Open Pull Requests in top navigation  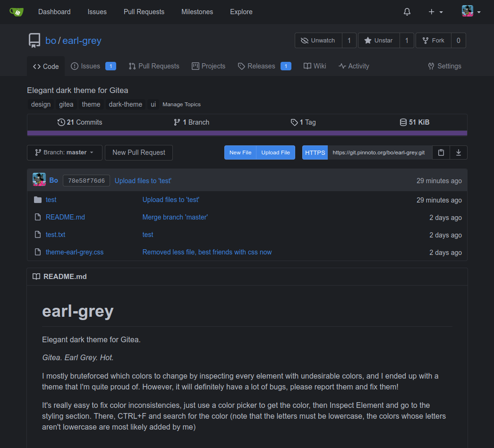click(x=144, y=12)
